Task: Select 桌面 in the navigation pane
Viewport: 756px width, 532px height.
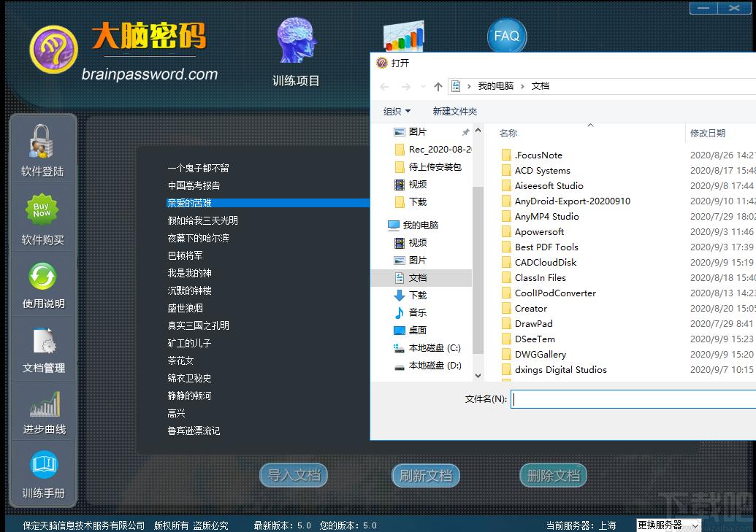Action: pos(418,331)
